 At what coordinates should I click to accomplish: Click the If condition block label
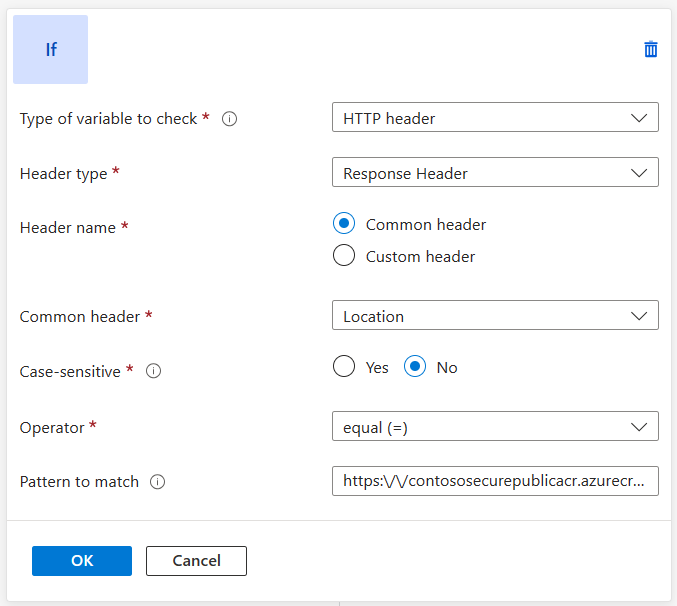(x=50, y=49)
